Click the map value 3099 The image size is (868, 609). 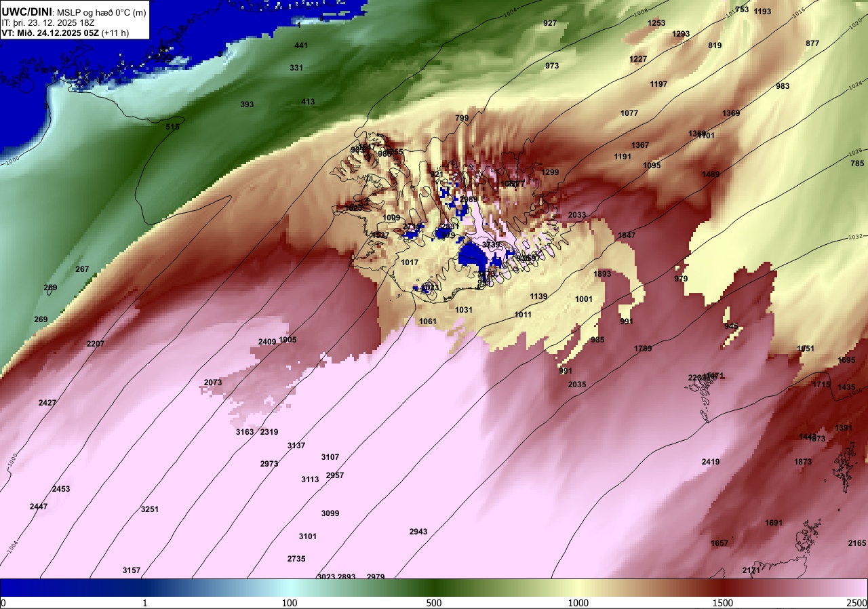pos(330,513)
